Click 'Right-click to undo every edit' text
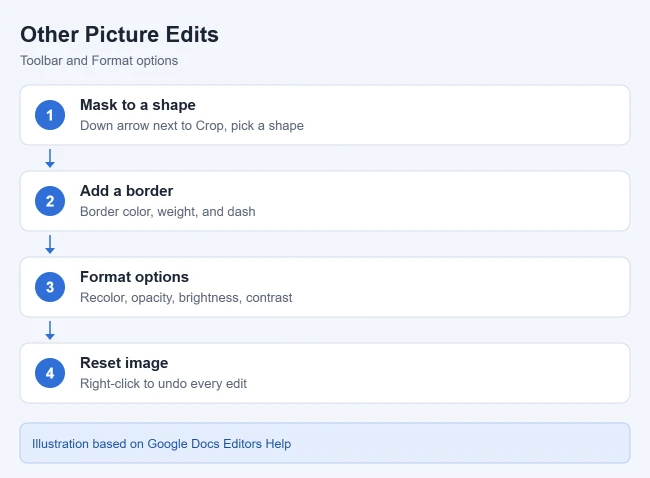The image size is (650, 478). coord(163,383)
